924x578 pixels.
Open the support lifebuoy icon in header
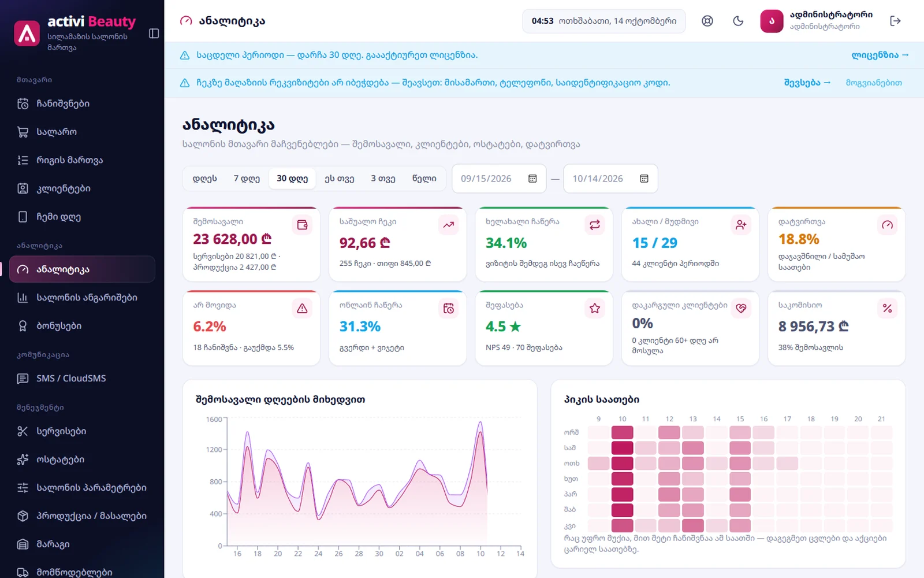pos(707,21)
